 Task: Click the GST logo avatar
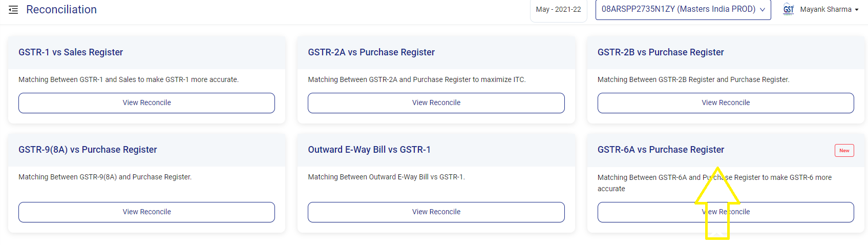point(788,10)
